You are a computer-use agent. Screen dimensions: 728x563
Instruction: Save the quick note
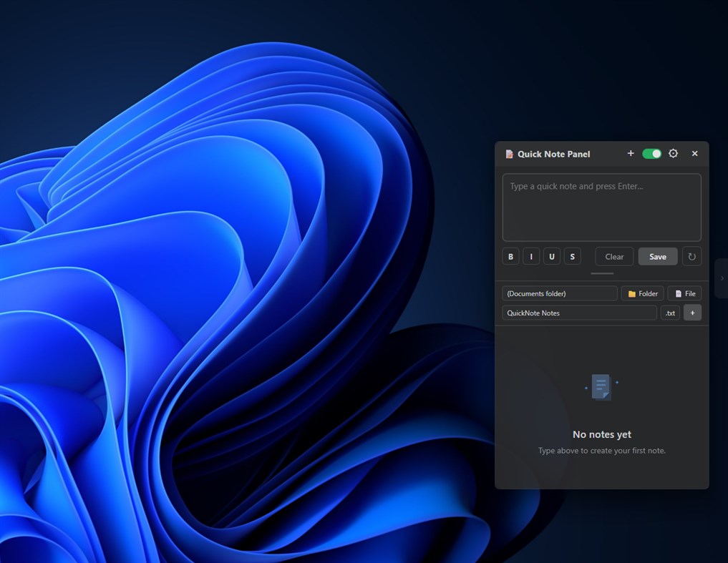(x=657, y=257)
